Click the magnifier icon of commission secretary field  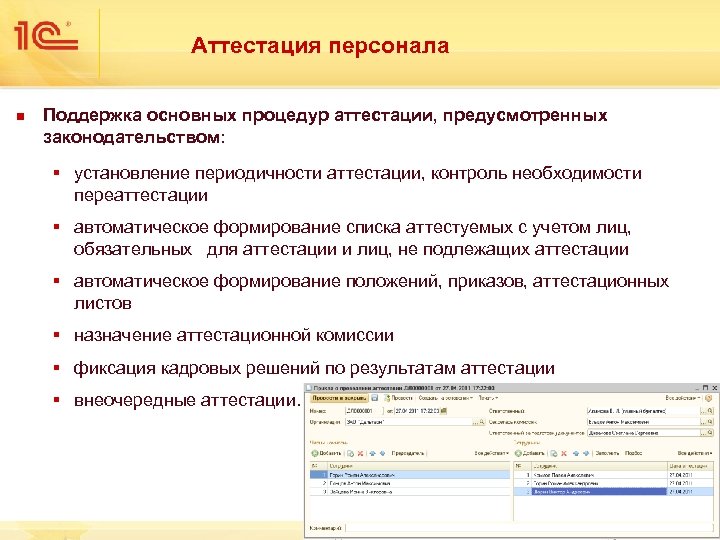710,422
